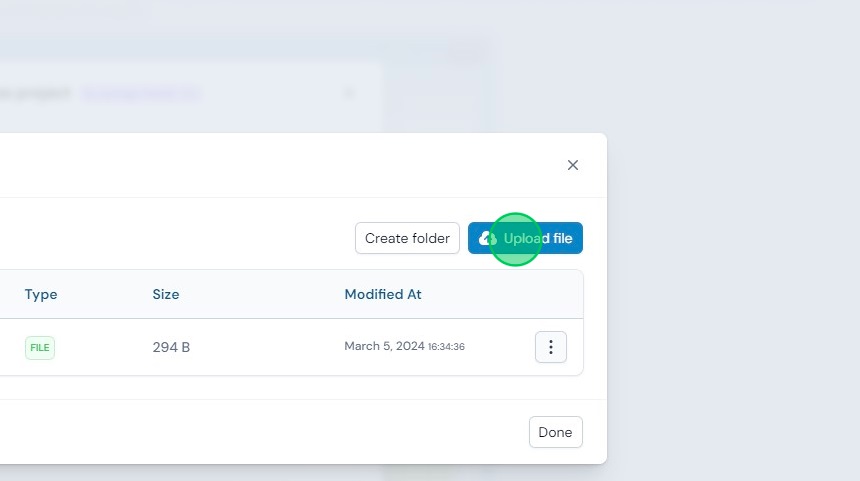The image size is (860, 481).
Task: Click the blurred X behind the dialog
Action: click(x=349, y=93)
